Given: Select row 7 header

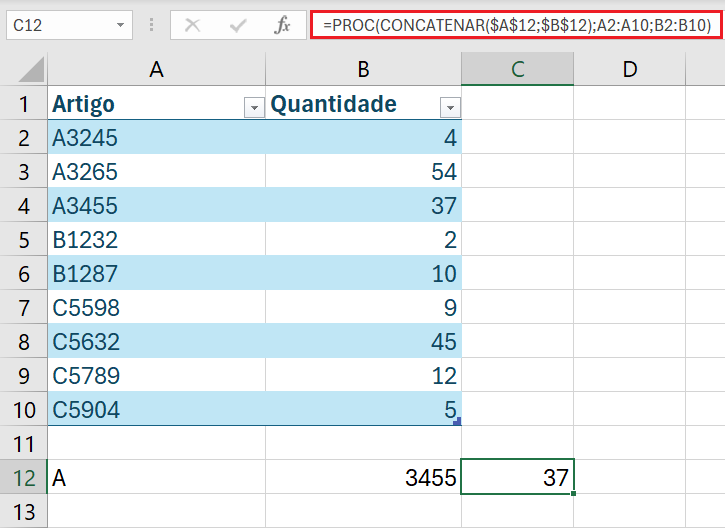Looking at the screenshot, I should click(24, 307).
